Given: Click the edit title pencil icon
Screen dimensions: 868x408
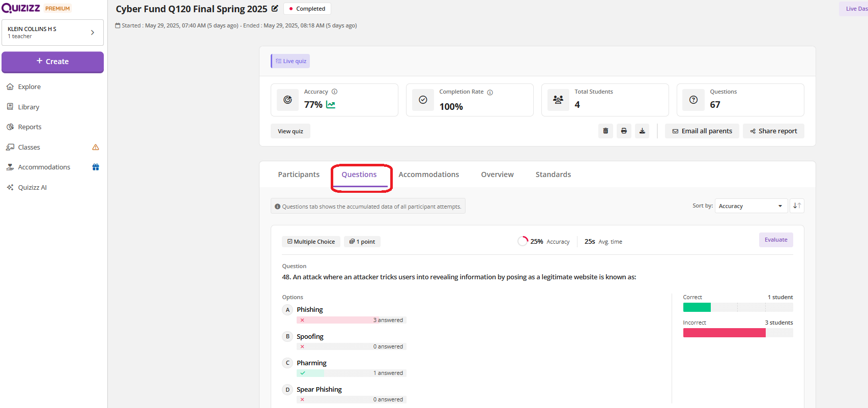Looking at the screenshot, I should click(275, 9).
